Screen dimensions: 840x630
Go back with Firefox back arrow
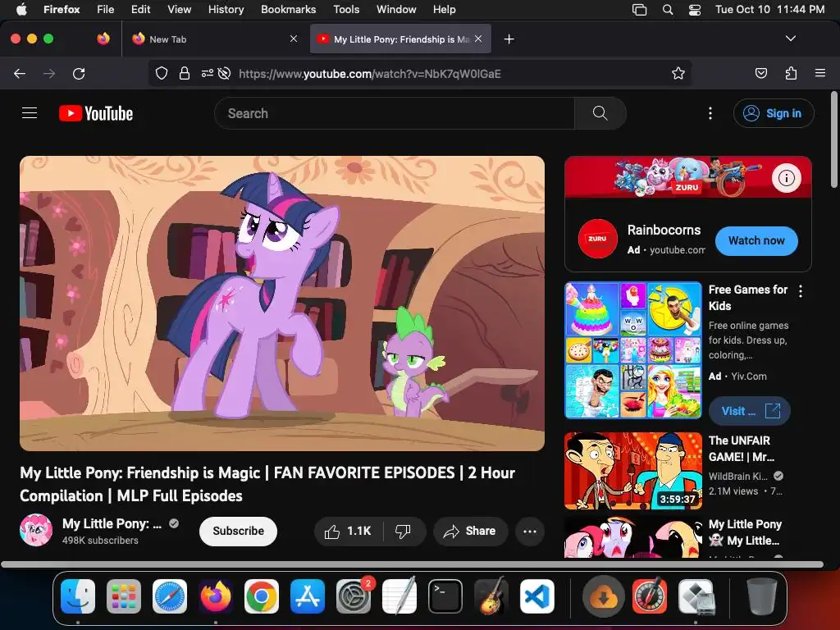[20, 73]
